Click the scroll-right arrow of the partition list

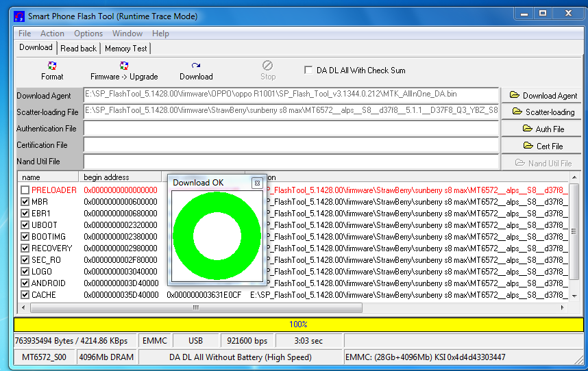tap(563, 308)
